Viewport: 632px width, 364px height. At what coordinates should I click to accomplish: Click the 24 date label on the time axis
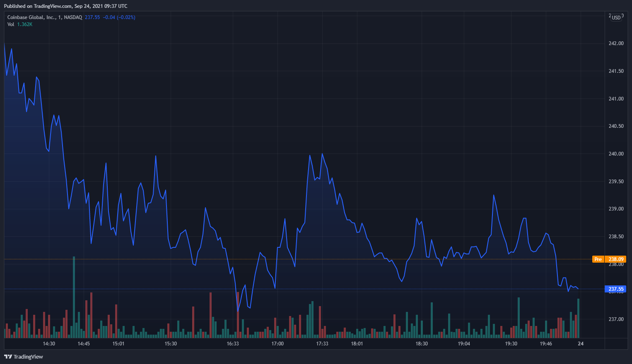pyautogui.click(x=580, y=344)
